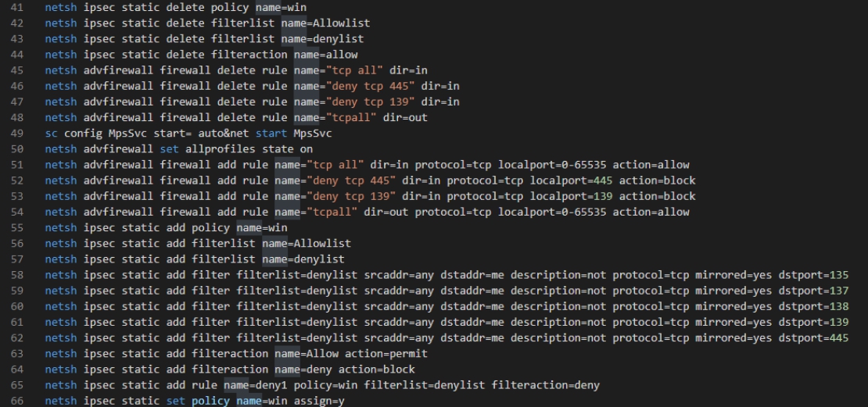Click the 'MpsSvc' text after sc config
This screenshot has height=407, width=868.
click(128, 134)
